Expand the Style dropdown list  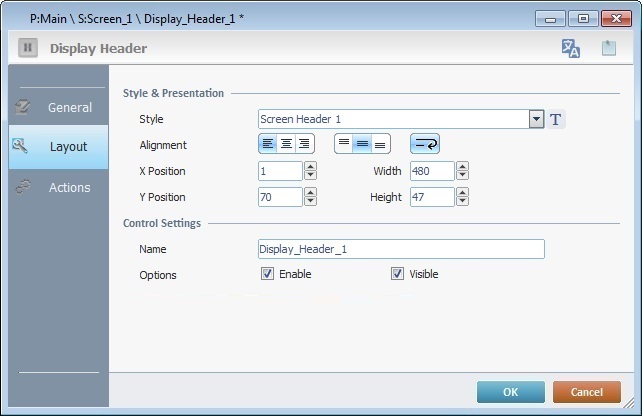537,120
